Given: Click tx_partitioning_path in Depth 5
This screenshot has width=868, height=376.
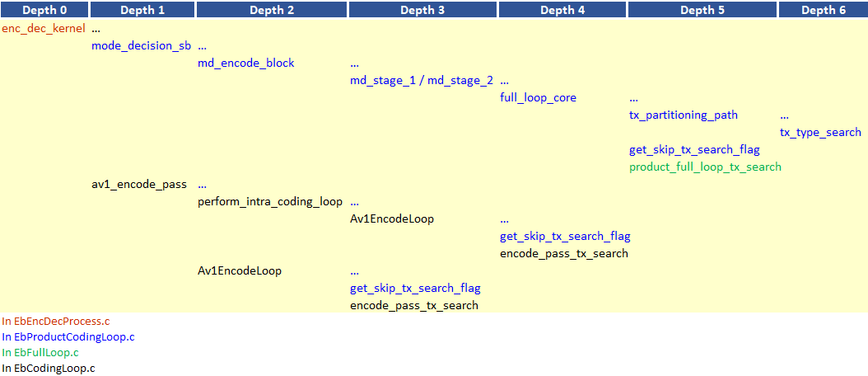Looking at the screenshot, I should (683, 115).
